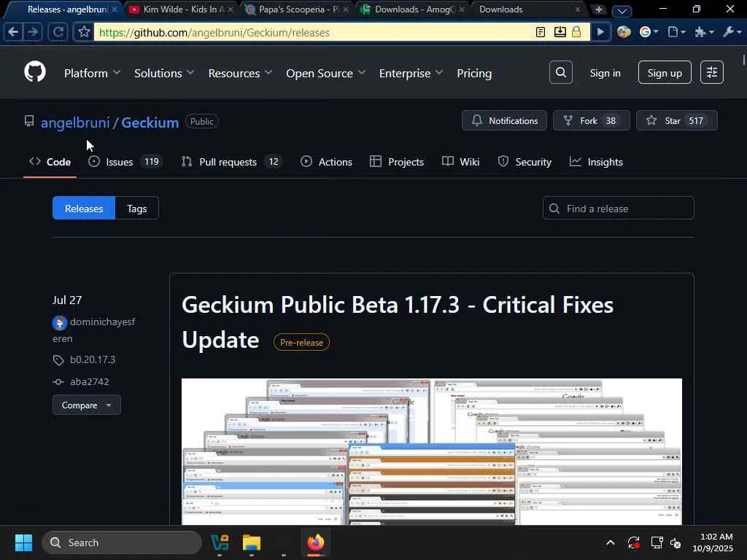Expand the Platform menu
747x560 pixels.
pyautogui.click(x=92, y=74)
